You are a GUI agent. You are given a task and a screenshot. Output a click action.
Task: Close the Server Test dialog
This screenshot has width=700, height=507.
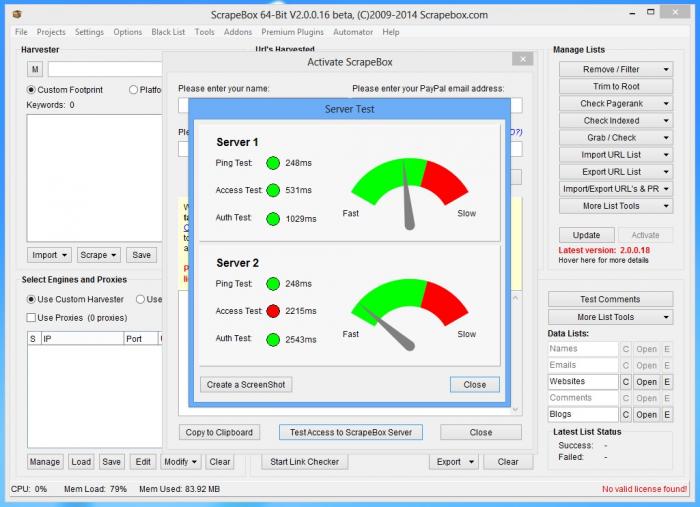[475, 385]
